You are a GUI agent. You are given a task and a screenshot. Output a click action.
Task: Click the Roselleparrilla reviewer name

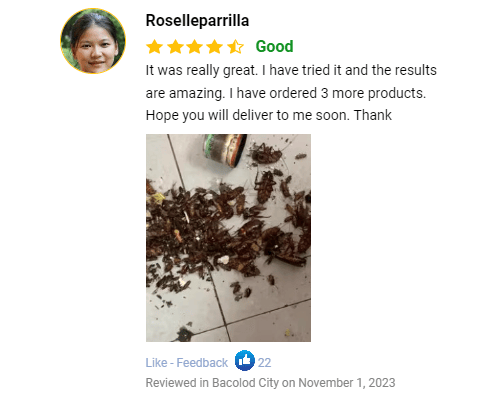[197, 21]
